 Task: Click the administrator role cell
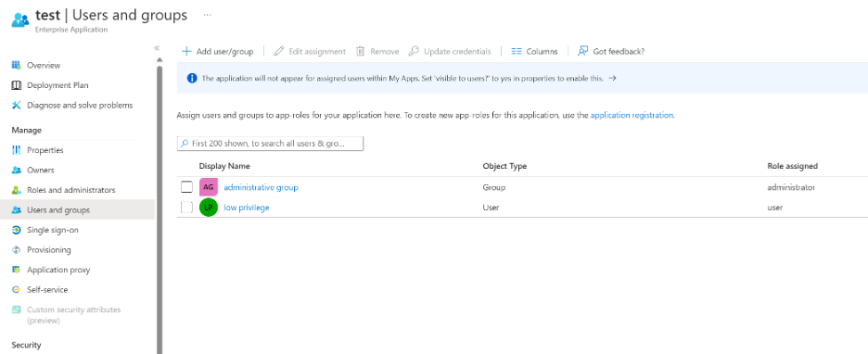(x=791, y=187)
